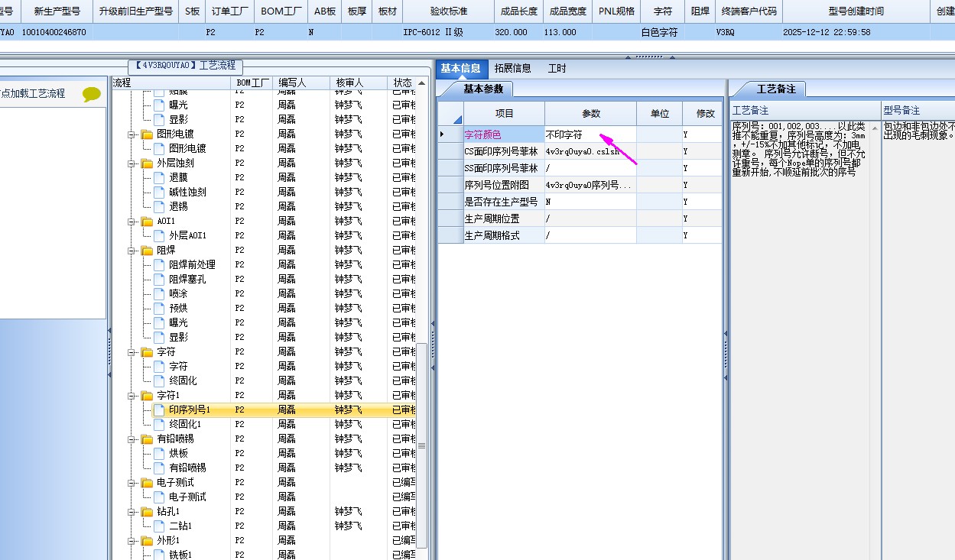
Task: Click the IPC-6012 II级 cell
Action: click(x=449, y=33)
